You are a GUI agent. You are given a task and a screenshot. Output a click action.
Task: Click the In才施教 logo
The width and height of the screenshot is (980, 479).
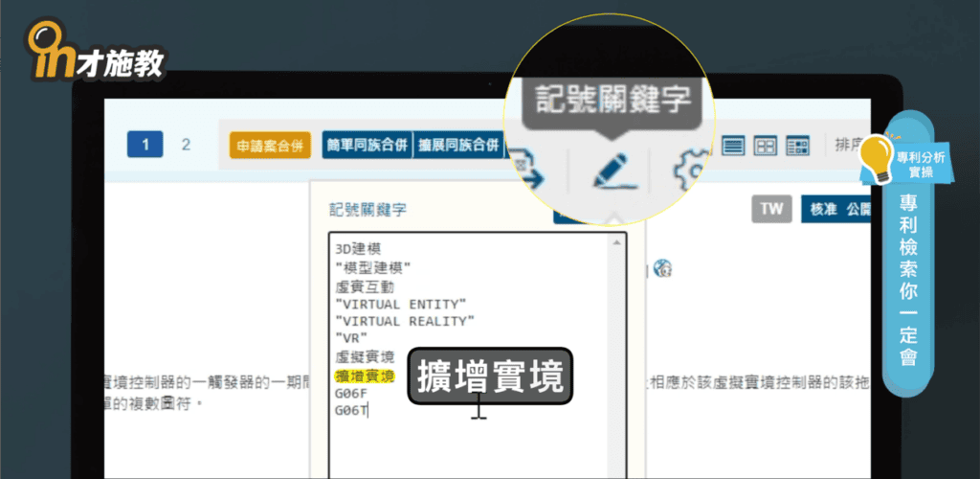tap(96, 54)
